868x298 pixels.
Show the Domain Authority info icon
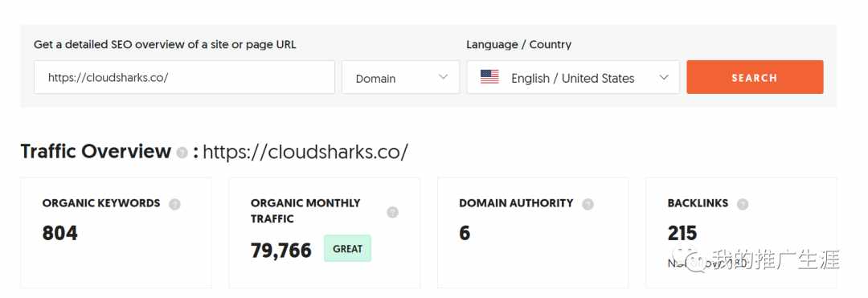coord(588,204)
